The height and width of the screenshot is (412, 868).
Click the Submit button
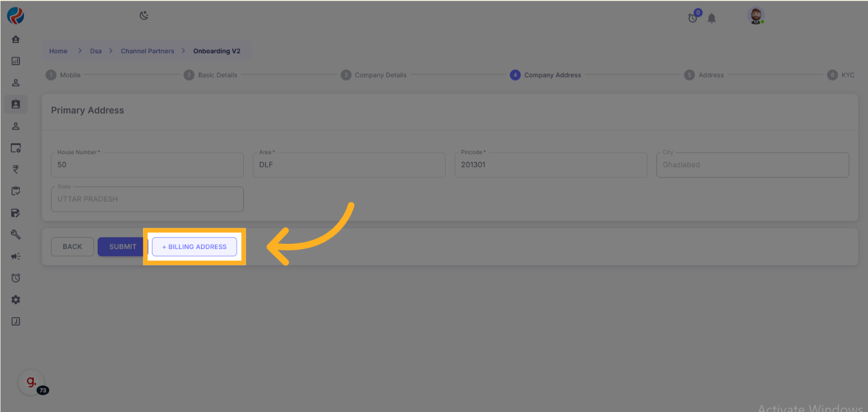click(x=122, y=247)
